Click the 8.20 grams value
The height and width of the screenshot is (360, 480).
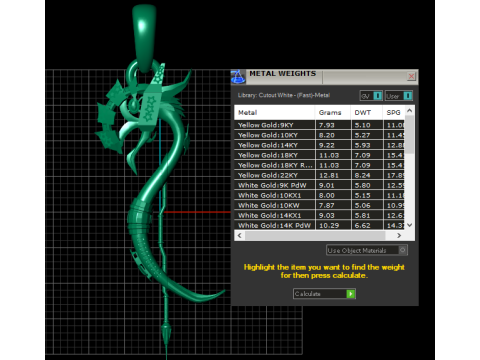[x=327, y=135]
